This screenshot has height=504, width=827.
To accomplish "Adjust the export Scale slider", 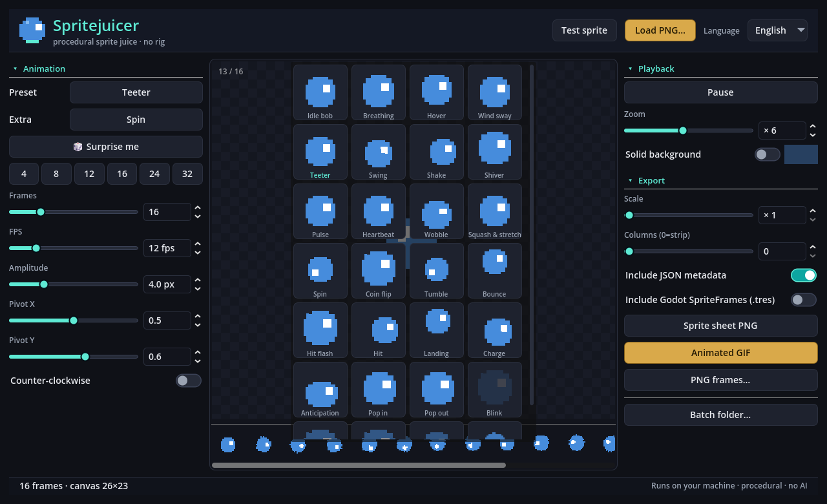I will 689,215.
